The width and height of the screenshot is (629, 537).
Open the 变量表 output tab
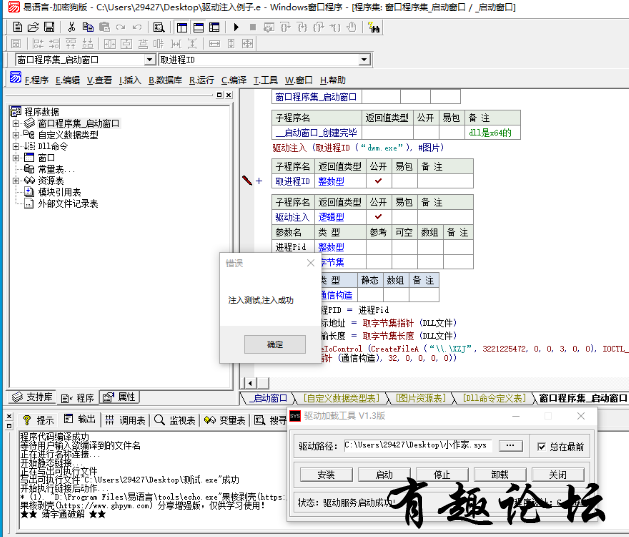tap(225, 420)
